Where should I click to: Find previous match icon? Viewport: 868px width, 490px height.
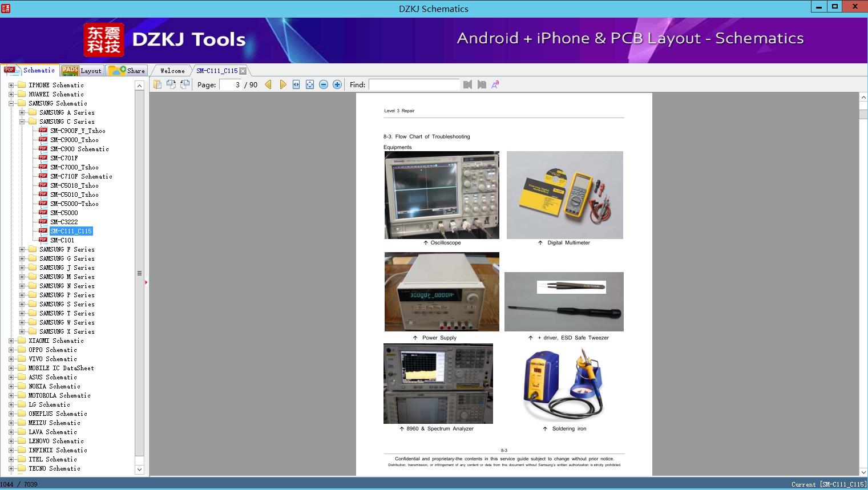[x=468, y=84]
